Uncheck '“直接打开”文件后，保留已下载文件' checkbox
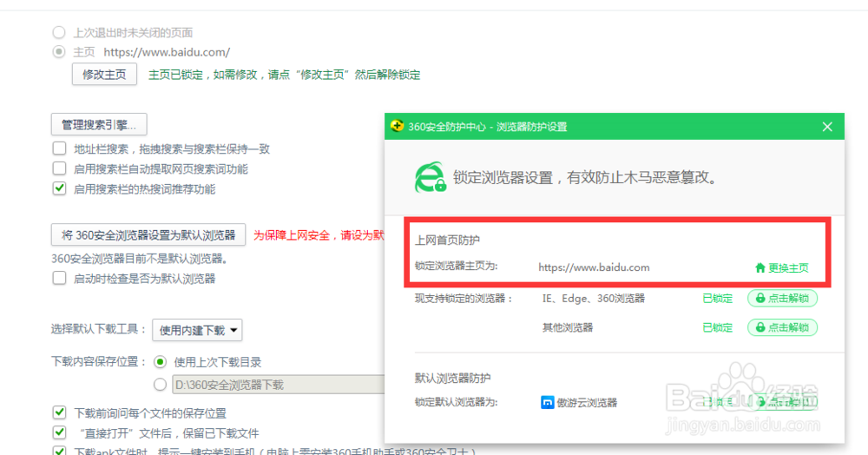This screenshot has width=868, height=455. tap(59, 432)
